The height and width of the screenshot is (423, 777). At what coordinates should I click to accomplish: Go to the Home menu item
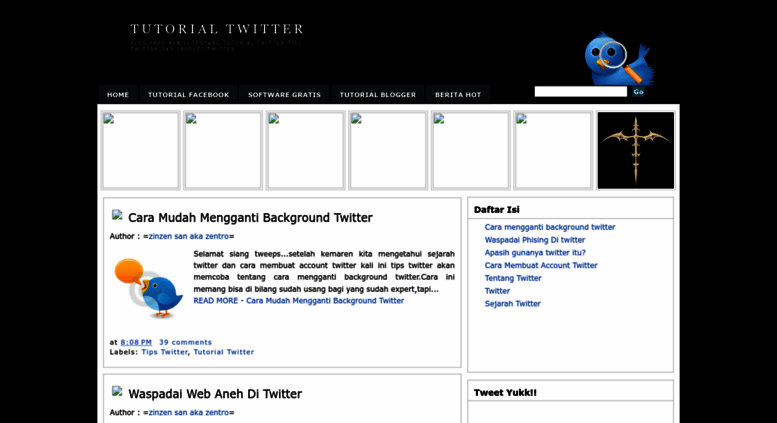(118, 95)
